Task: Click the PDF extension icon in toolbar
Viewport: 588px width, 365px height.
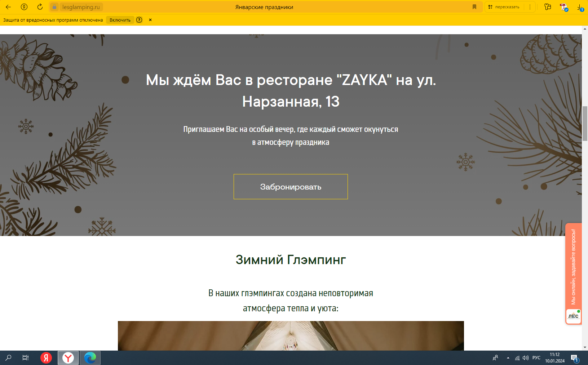Action: pyautogui.click(x=564, y=7)
